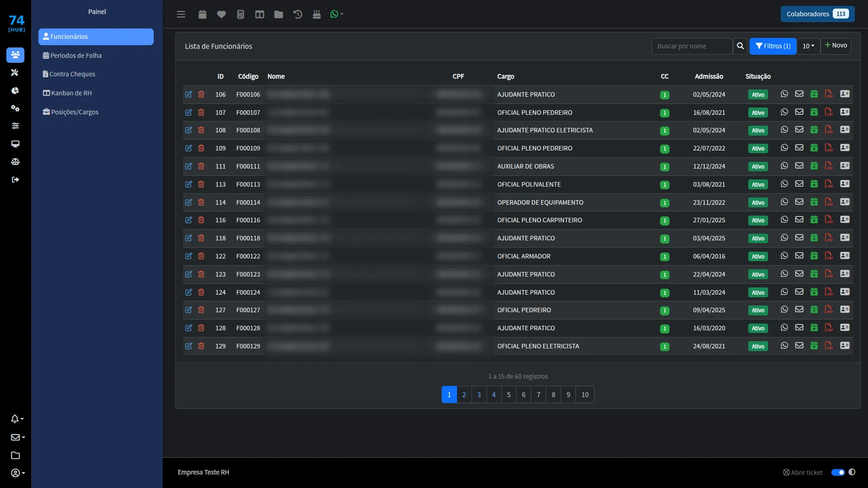This screenshot has height=488, width=868.
Task: Delete employee F000107 with trash icon
Action: click(201, 113)
